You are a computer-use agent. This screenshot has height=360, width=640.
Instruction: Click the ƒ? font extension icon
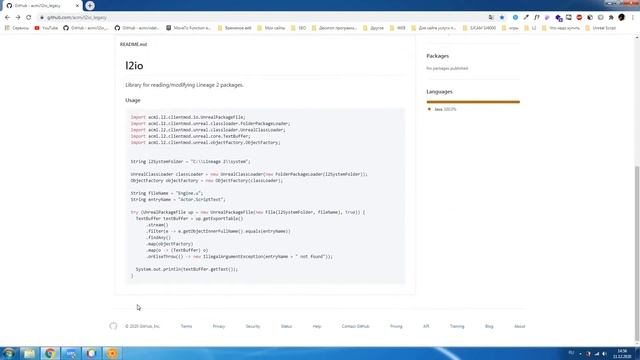tap(537, 18)
